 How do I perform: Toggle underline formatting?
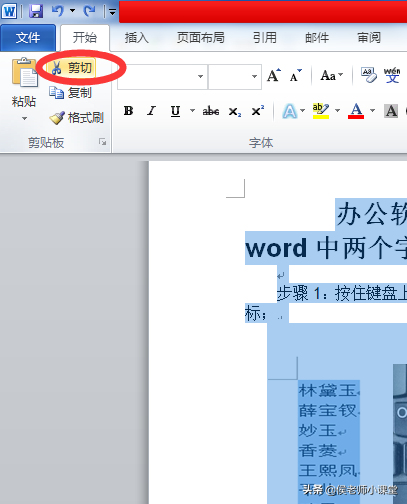click(175, 111)
